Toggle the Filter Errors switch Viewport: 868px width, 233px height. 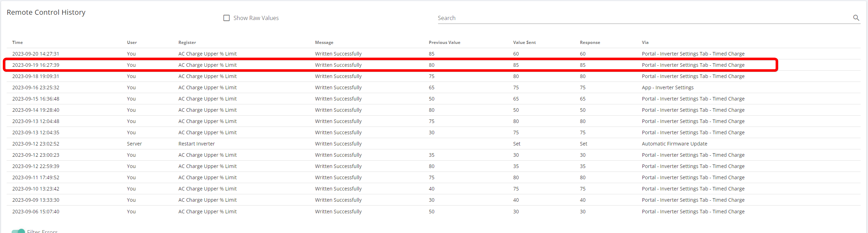(18, 231)
